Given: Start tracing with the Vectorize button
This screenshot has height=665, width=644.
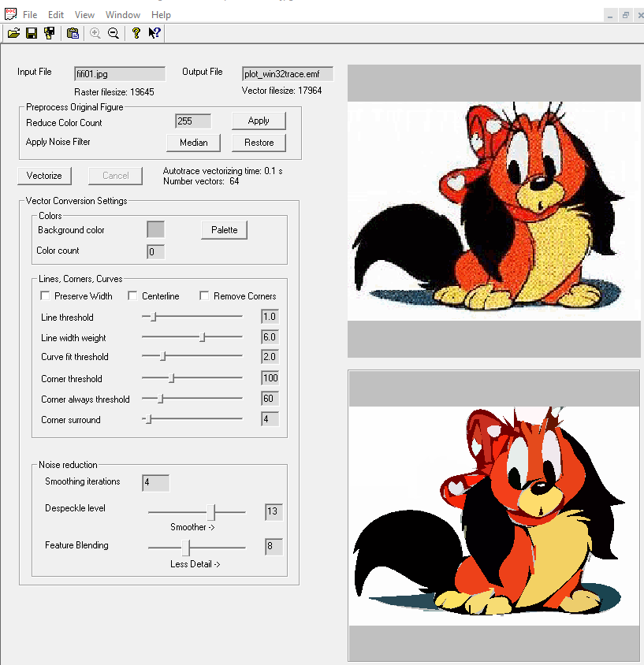Looking at the screenshot, I should 44,176.
